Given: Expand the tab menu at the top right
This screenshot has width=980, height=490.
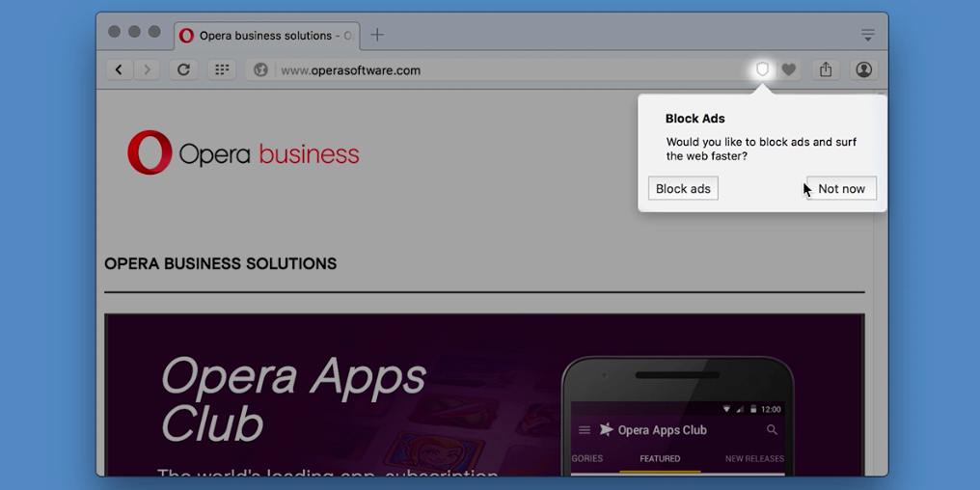Looking at the screenshot, I should pos(867,36).
